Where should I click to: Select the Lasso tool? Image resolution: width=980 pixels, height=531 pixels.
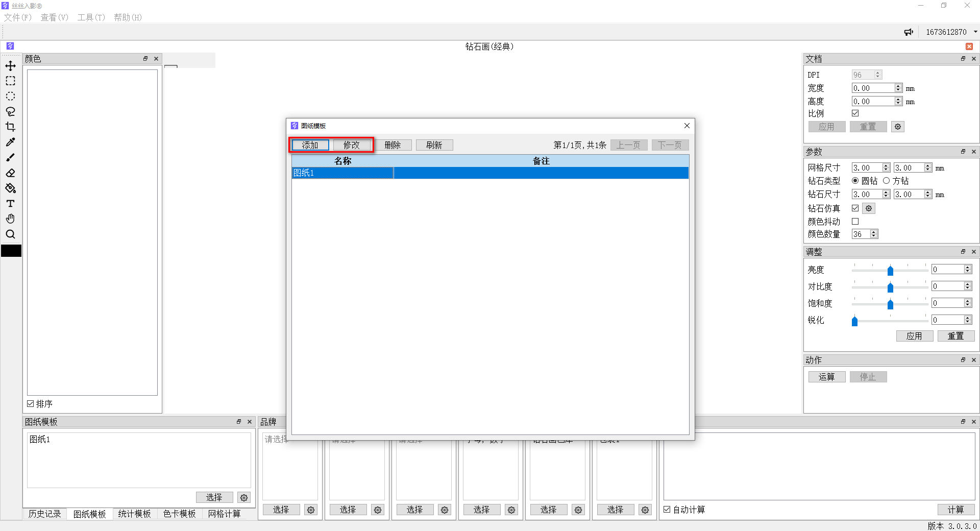(x=10, y=112)
